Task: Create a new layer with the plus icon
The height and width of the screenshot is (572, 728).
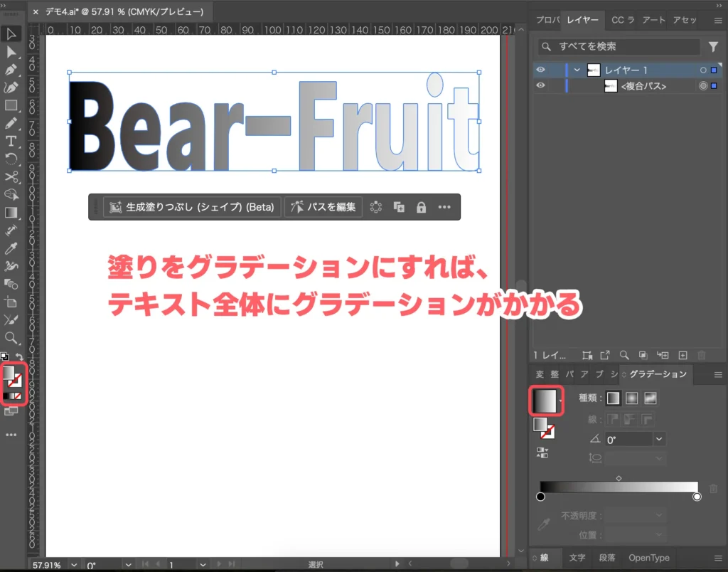Action: click(682, 355)
